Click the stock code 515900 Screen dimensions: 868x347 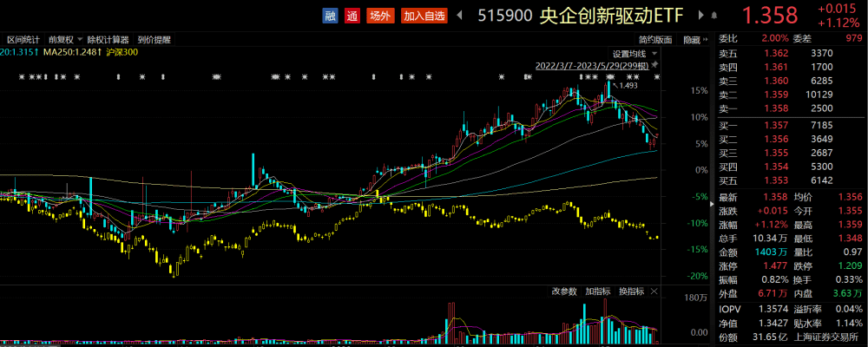tap(505, 16)
